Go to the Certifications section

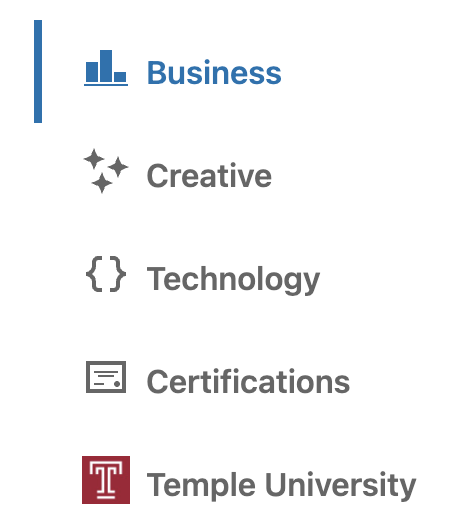click(248, 381)
